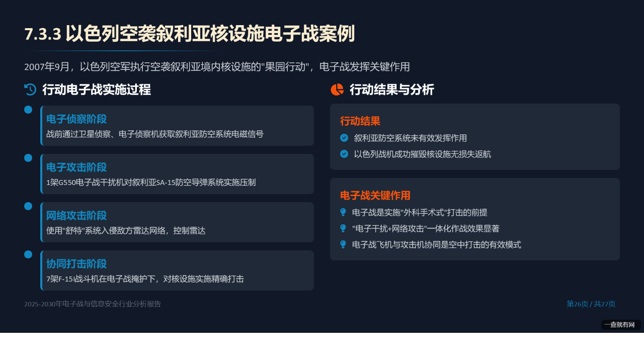Click the orange pie chart icon

coord(337,89)
